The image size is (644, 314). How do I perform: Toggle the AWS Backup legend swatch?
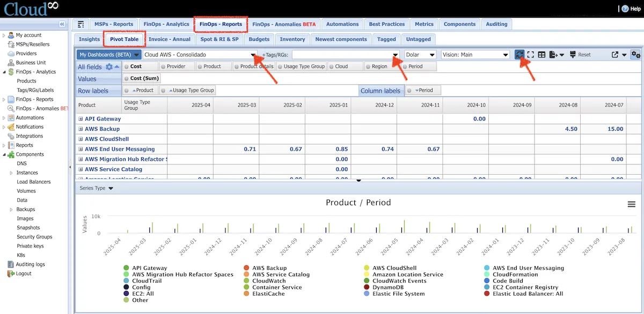point(246,268)
